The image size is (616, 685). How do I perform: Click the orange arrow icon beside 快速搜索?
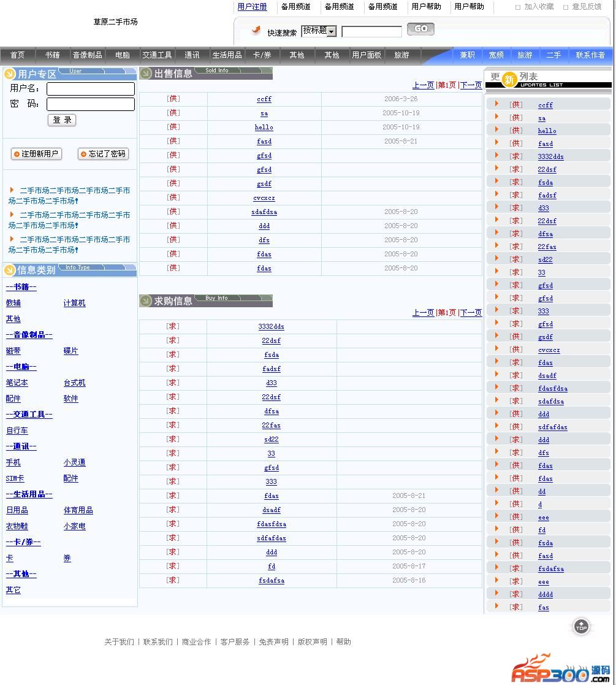click(256, 31)
